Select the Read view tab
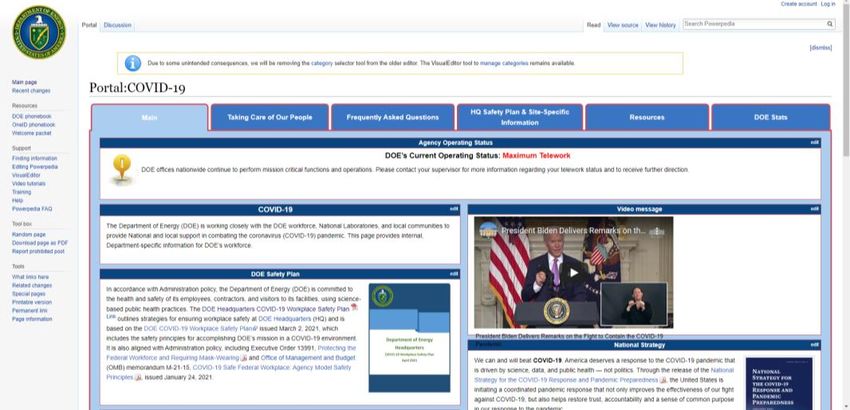Screen dimensions: 850x410 [594, 25]
